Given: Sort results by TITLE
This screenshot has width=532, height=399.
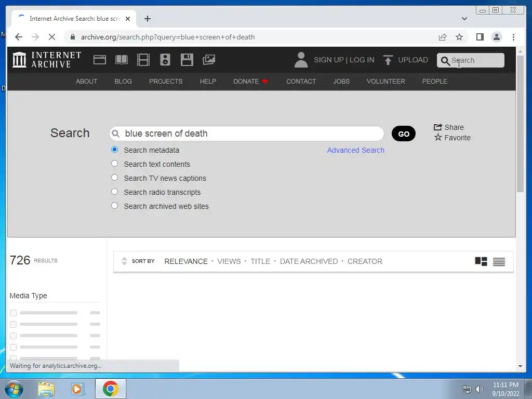Looking at the screenshot, I should tap(260, 262).
